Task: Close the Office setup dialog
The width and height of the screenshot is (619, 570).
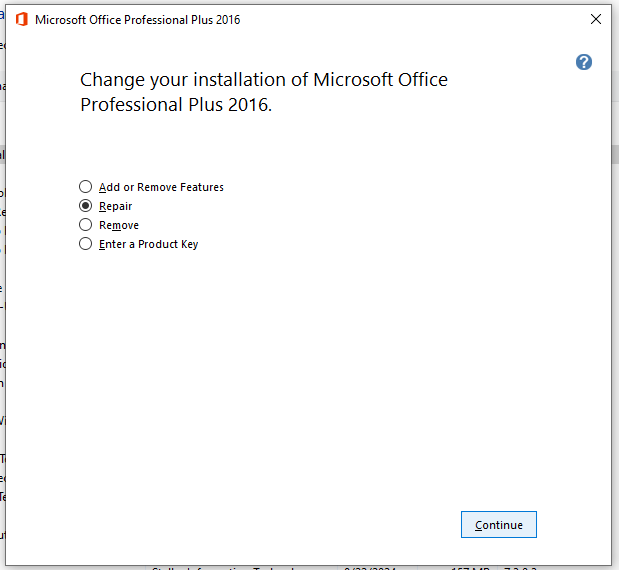Action: [596, 19]
